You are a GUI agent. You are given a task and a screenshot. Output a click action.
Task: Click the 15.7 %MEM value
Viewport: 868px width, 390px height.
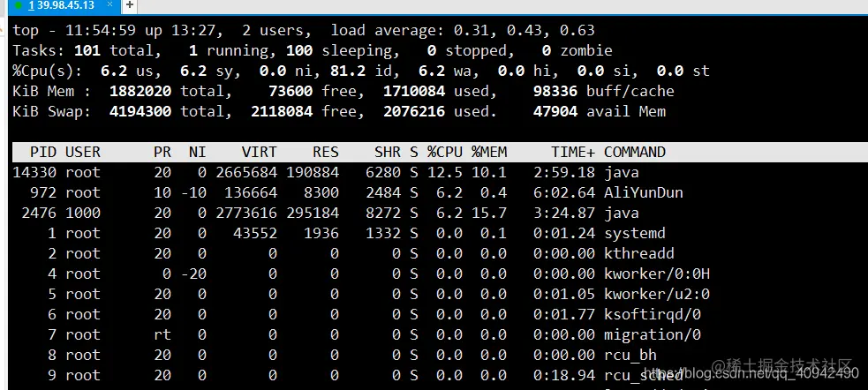(x=489, y=213)
